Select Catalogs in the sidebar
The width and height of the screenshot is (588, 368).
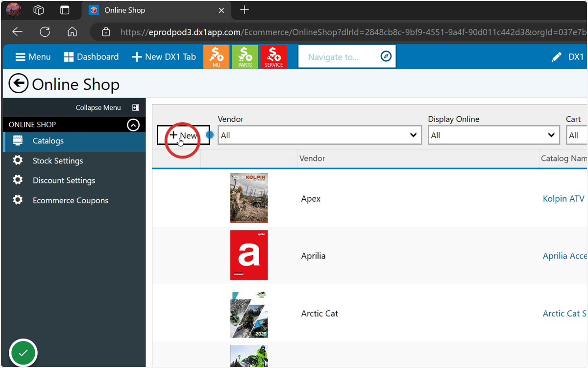74,141
